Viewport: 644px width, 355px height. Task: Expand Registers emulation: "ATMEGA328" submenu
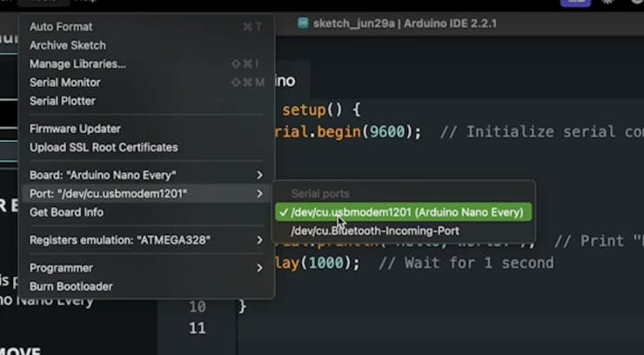click(x=146, y=240)
